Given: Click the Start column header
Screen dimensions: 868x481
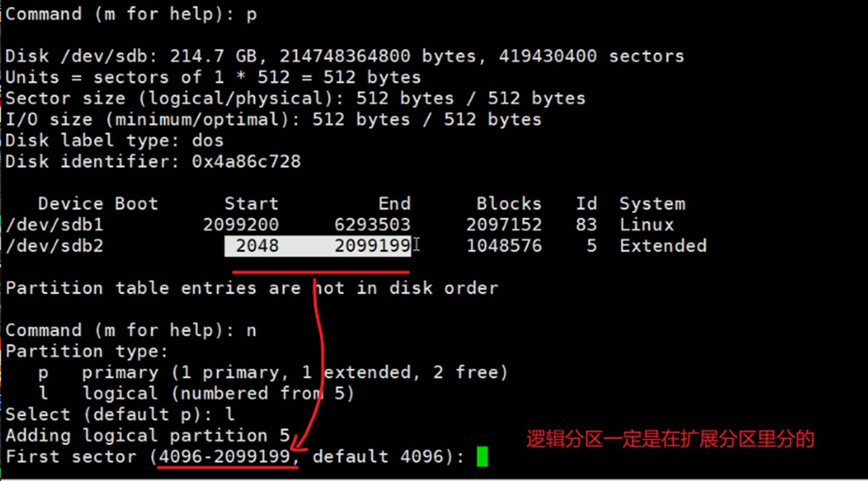Looking at the screenshot, I should 251,204.
